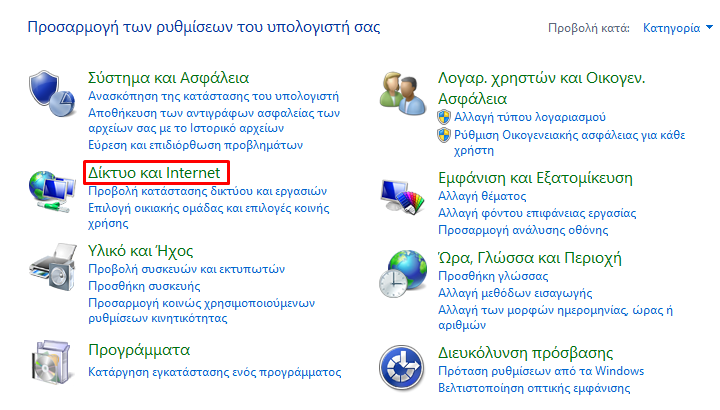720x410 pixels.
Task: Click Προβολή κατάστασης δικτύου και εργασιών
Action: (x=208, y=191)
